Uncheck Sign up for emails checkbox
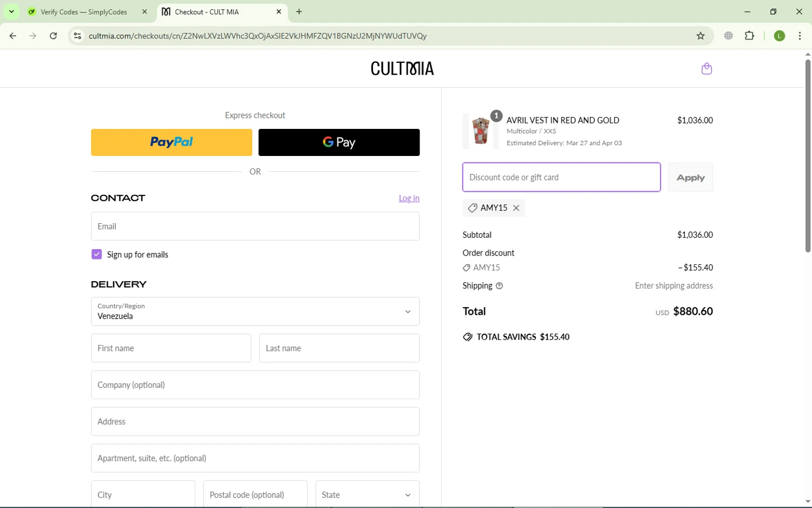 96,255
